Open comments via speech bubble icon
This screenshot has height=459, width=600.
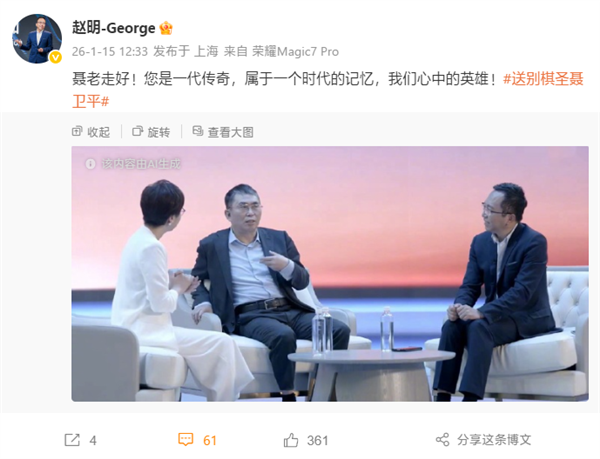[186, 439]
